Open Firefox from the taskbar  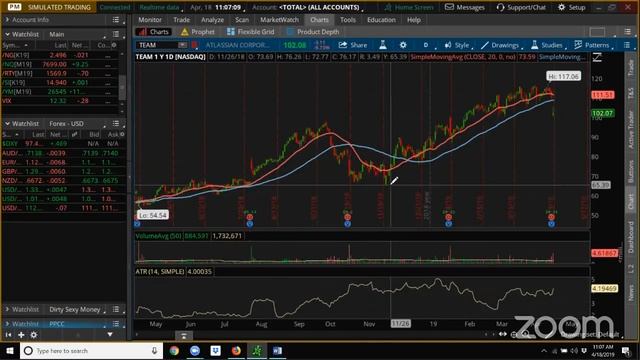(236, 351)
